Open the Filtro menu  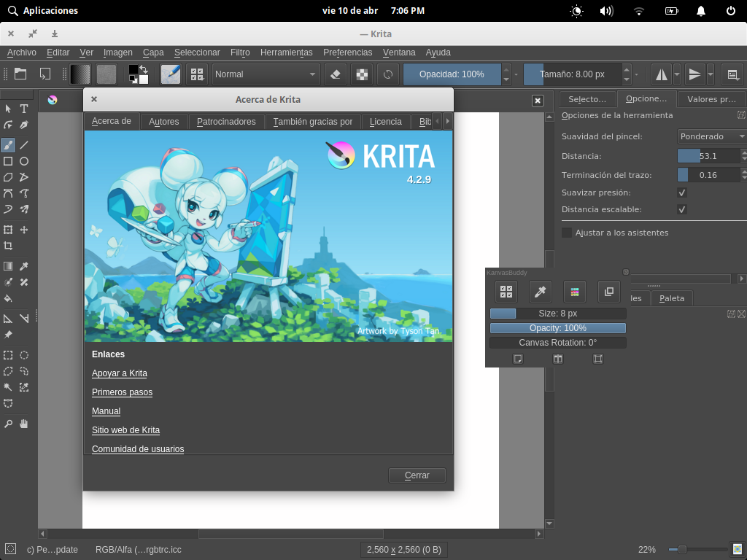pyautogui.click(x=240, y=52)
